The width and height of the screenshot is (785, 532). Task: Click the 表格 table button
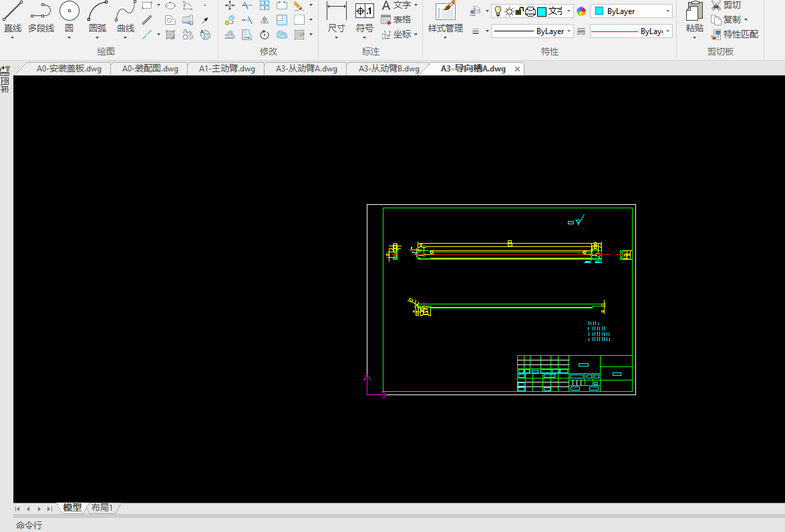(x=396, y=19)
